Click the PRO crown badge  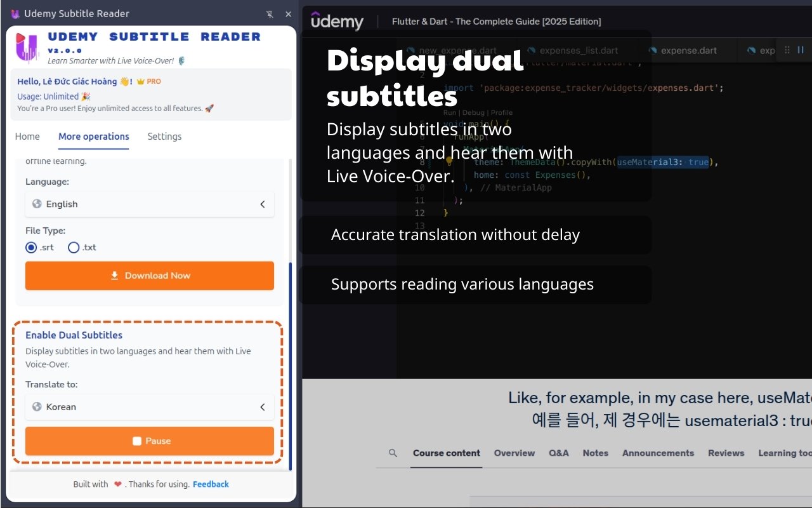[149, 81]
